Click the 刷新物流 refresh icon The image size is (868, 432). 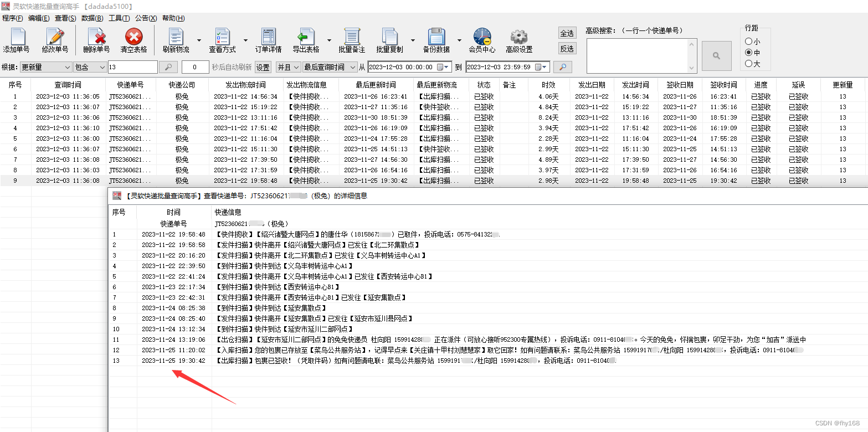click(x=176, y=37)
